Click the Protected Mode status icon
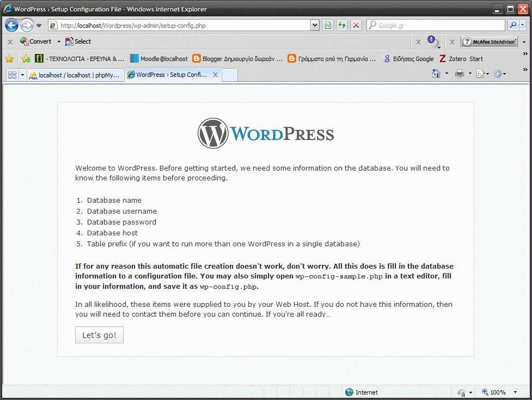Image resolution: width=532 pixels, height=400 pixels. (461, 392)
